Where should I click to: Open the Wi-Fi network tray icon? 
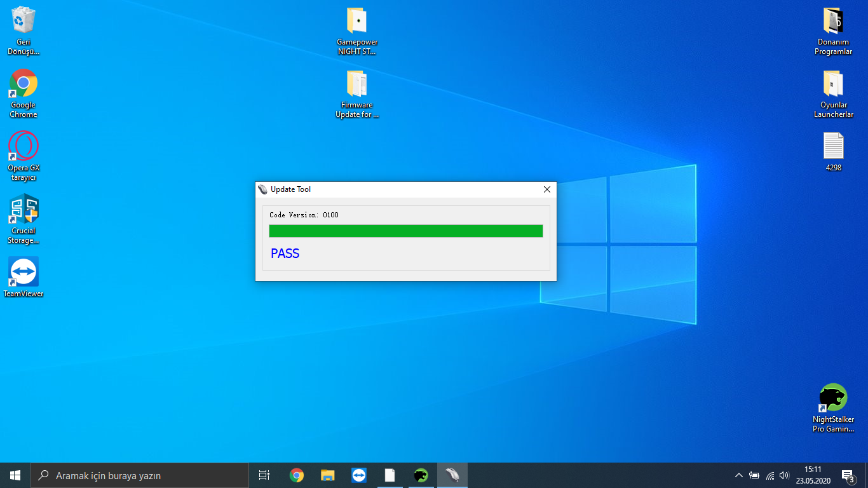tap(770, 475)
